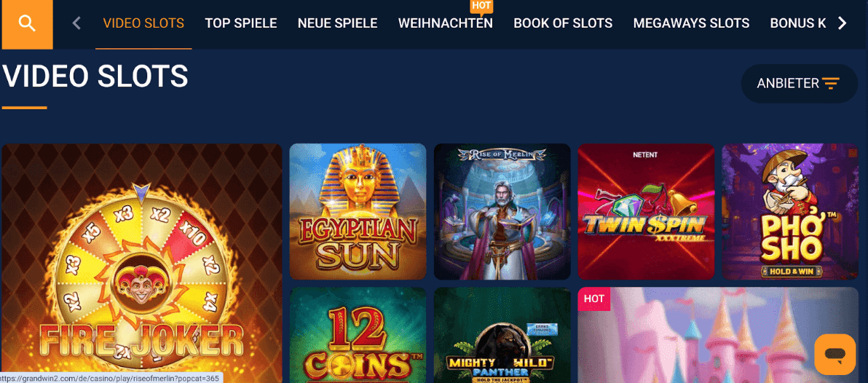
Task: Open Megaways Slots category
Action: [x=691, y=24]
